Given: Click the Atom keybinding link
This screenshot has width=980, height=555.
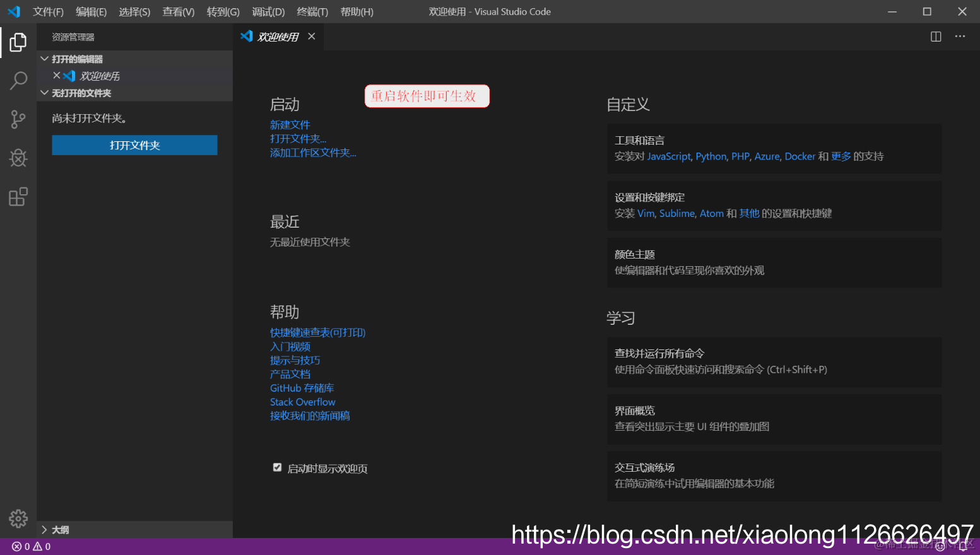Looking at the screenshot, I should coord(712,213).
